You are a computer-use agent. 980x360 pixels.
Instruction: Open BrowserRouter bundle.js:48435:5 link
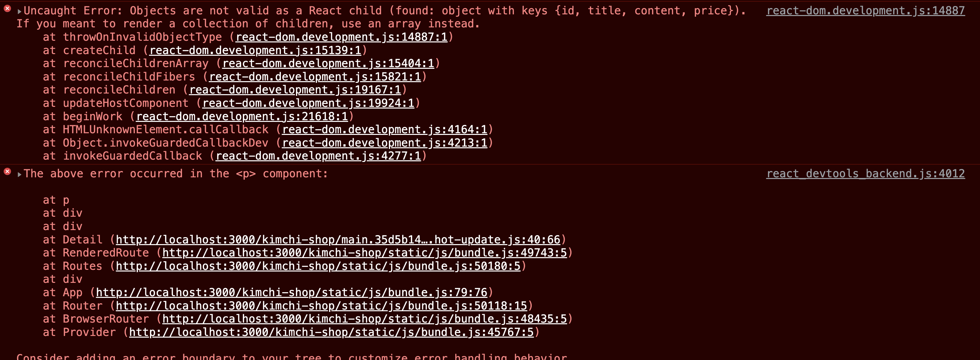[x=364, y=319]
